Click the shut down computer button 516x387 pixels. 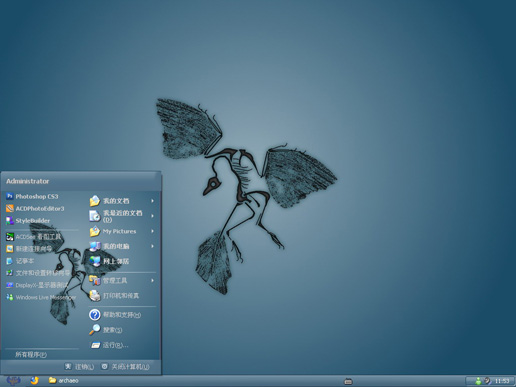[125, 367]
